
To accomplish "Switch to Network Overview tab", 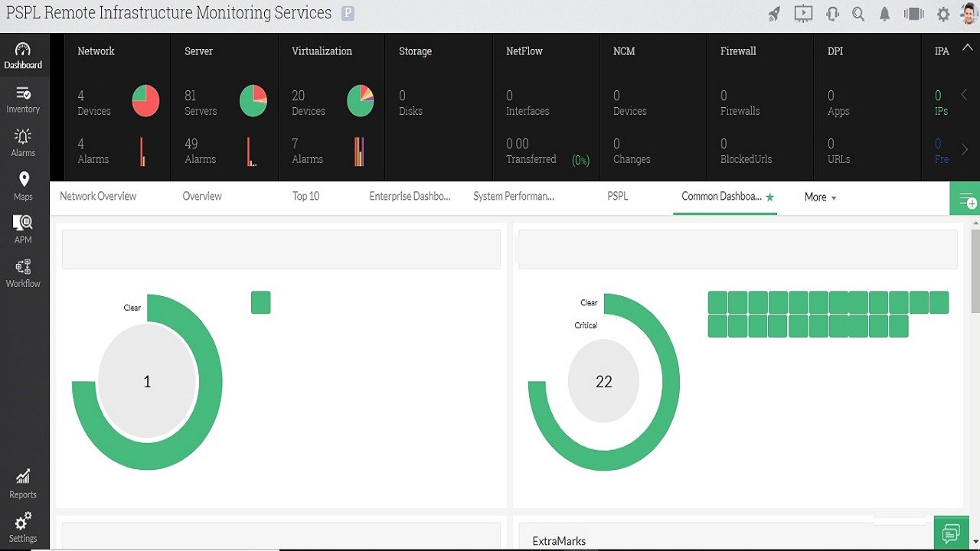I will [x=98, y=197].
